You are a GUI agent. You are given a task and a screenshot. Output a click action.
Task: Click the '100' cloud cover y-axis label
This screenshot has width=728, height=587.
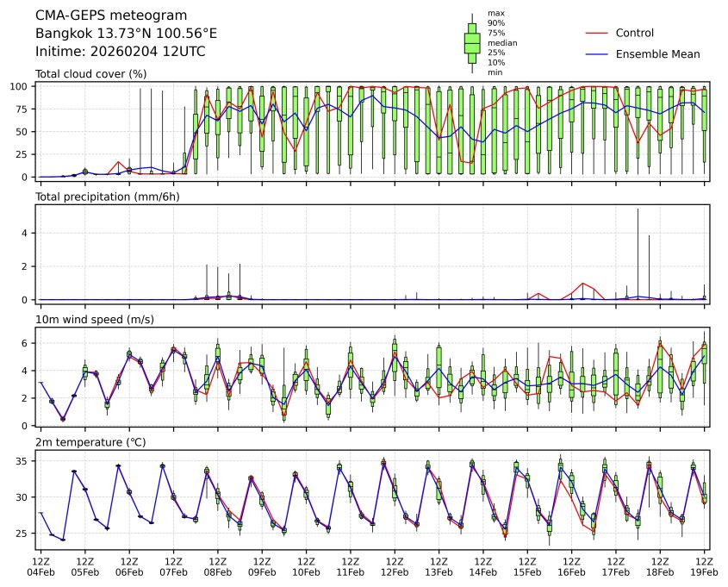[20, 86]
